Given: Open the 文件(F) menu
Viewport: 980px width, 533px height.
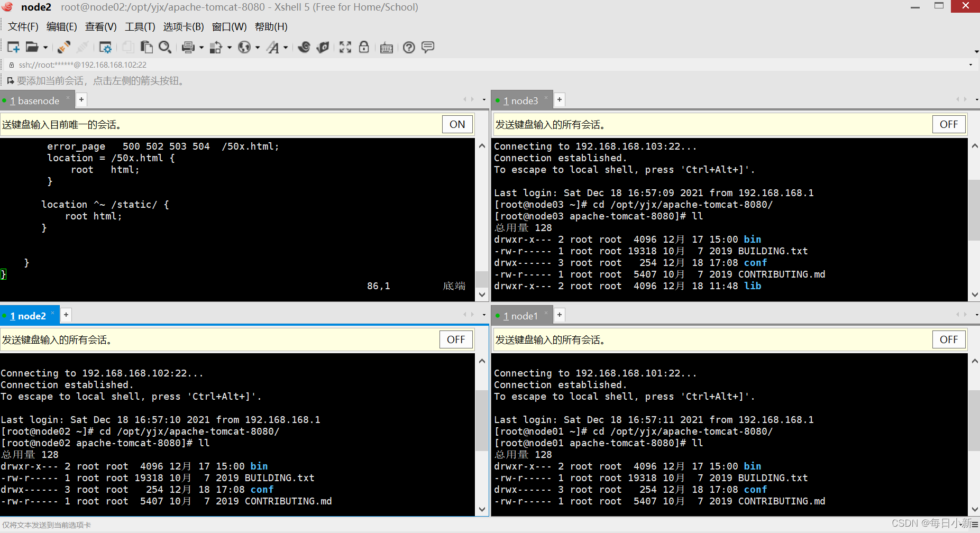Looking at the screenshot, I should tap(23, 27).
